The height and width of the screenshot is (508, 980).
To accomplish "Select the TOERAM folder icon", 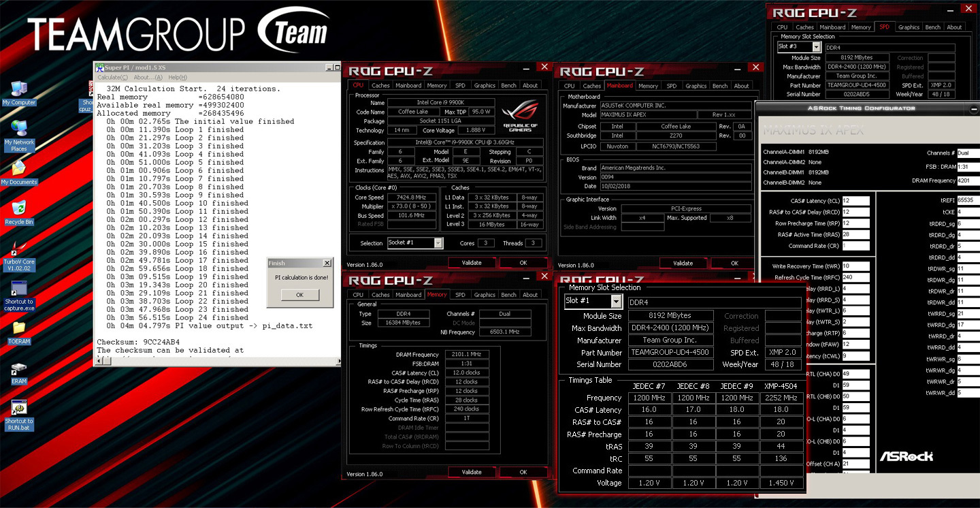I will click(x=19, y=334).
